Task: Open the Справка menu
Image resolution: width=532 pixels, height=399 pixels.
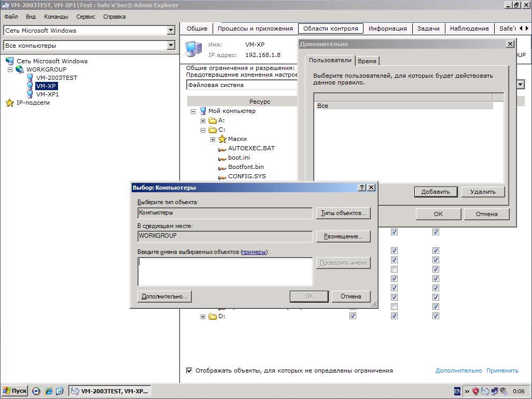Action: coord(115,17)
